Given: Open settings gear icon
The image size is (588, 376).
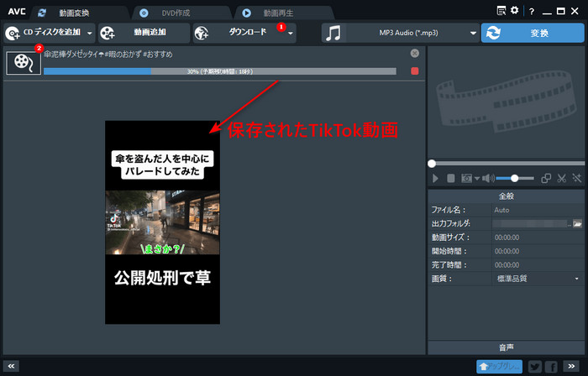Looking at the screenshot, I should pos(514,10).
